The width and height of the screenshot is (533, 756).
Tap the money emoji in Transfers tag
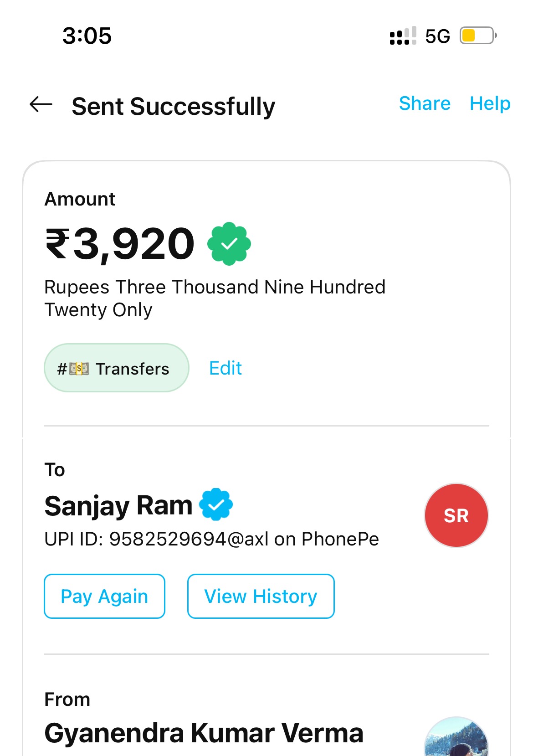79,368
